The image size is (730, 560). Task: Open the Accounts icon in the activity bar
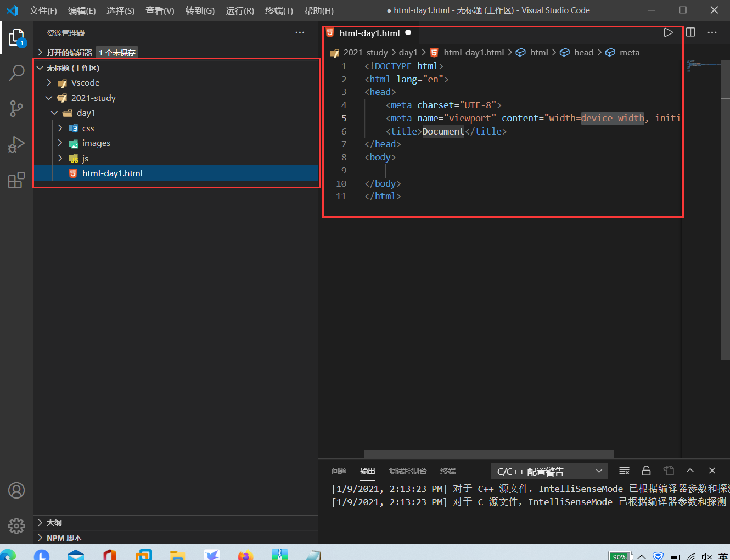(x=16, y=490)
